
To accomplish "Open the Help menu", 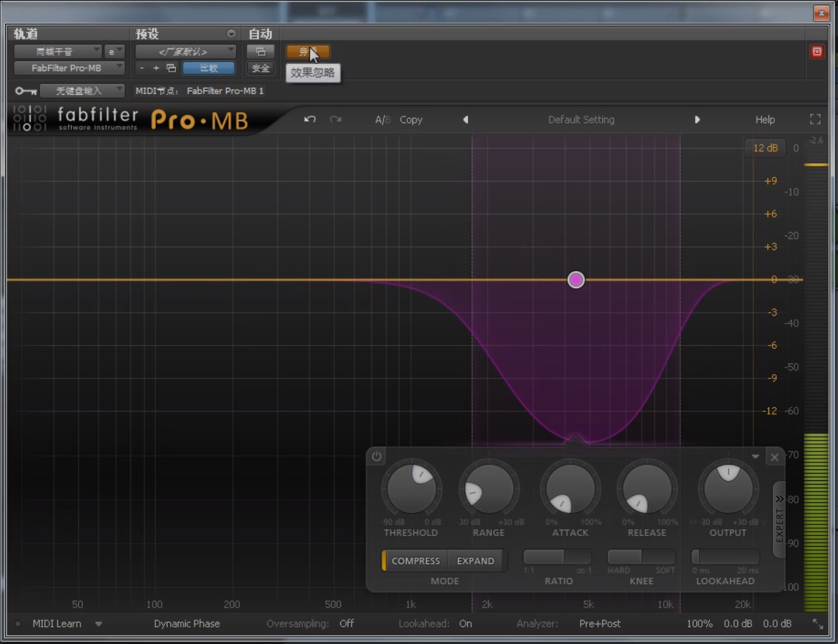I will tap(765, 119).
